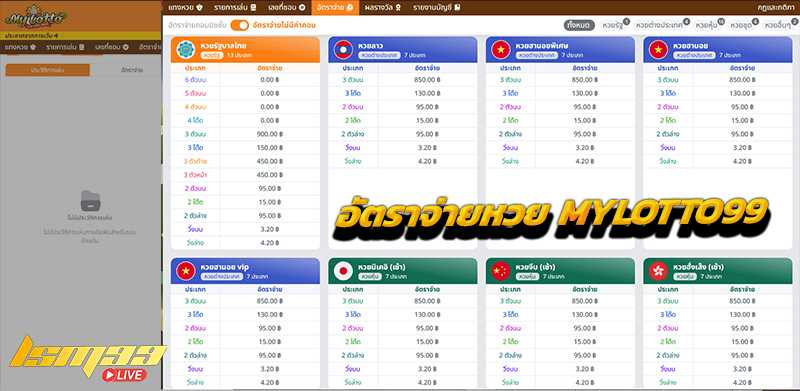800x391 pixels.
Task: Open แทงหวย in the left background panel
Action: click(x=20, y=47)
